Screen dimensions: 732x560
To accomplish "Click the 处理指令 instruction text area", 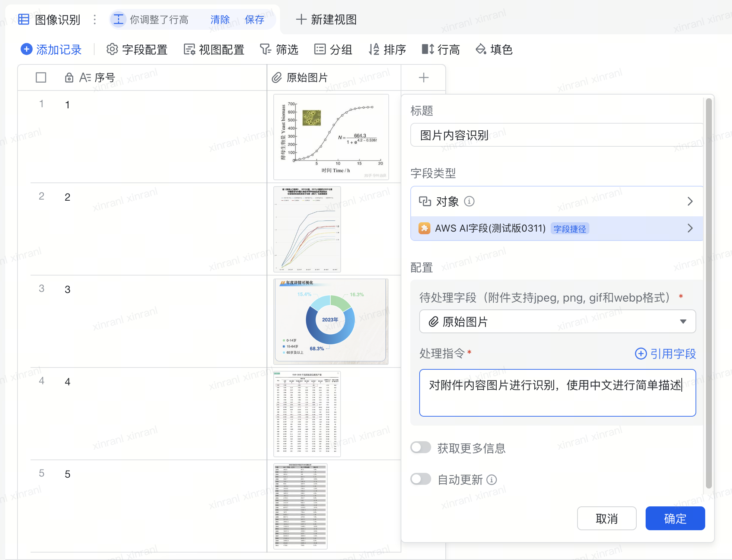I will pos(557,393).
